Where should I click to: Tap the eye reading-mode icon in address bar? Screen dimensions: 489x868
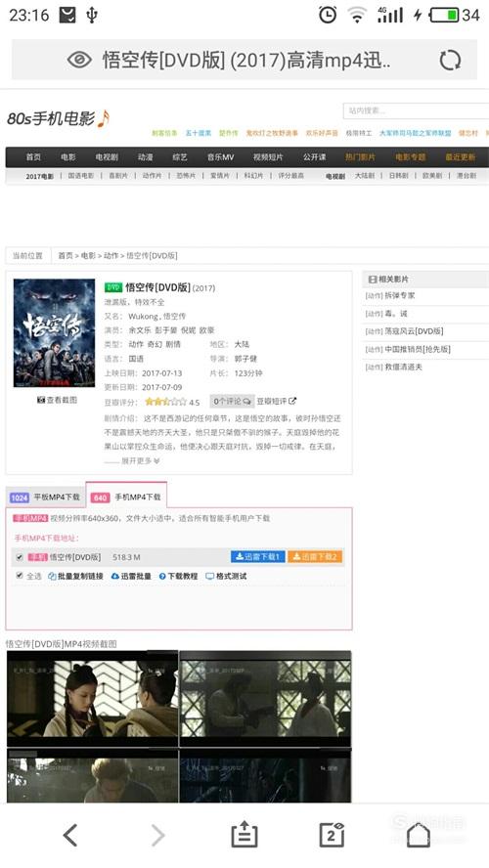coord(79,60)
